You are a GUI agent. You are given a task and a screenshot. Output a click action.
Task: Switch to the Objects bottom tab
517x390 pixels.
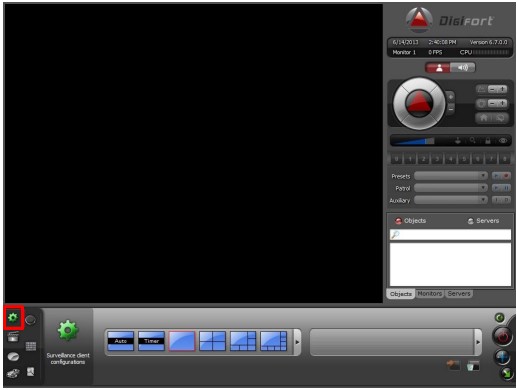coord(401,294)
